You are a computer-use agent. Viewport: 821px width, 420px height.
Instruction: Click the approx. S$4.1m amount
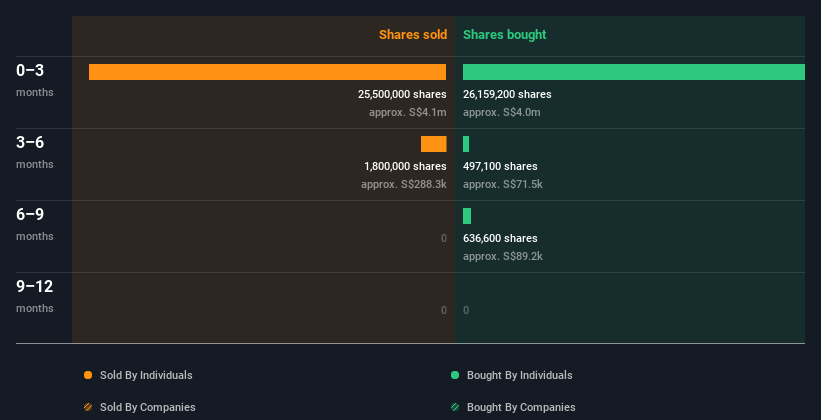tap(408, 112)
